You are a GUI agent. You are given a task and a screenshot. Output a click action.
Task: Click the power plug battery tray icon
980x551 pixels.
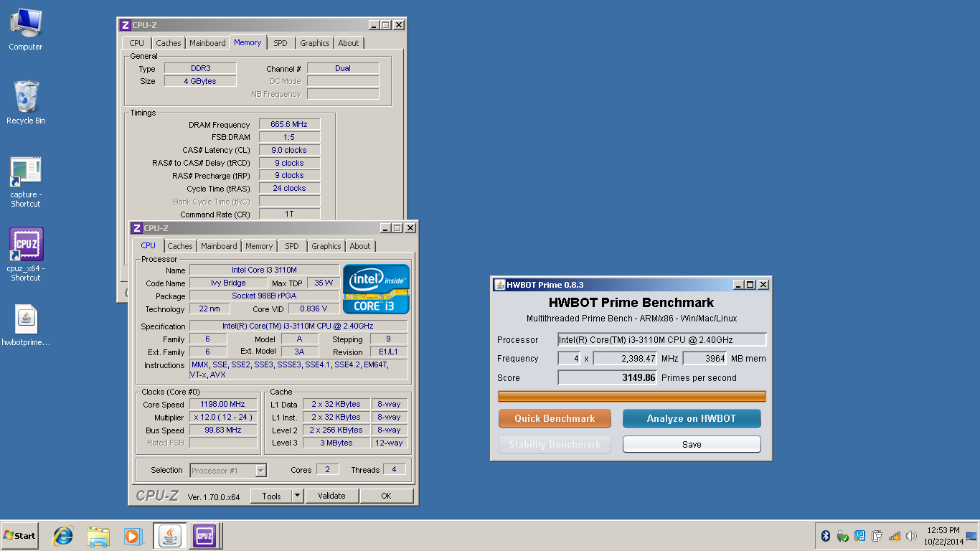click(877, 536)
